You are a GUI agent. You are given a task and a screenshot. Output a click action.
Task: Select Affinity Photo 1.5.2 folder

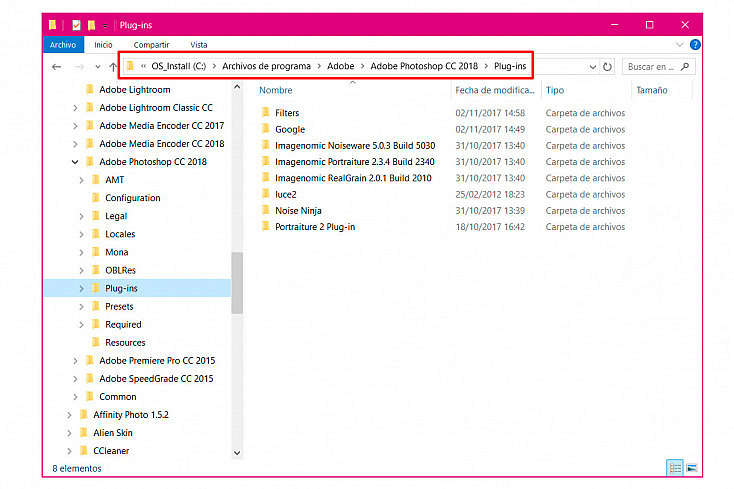click(x=131, y=415)
